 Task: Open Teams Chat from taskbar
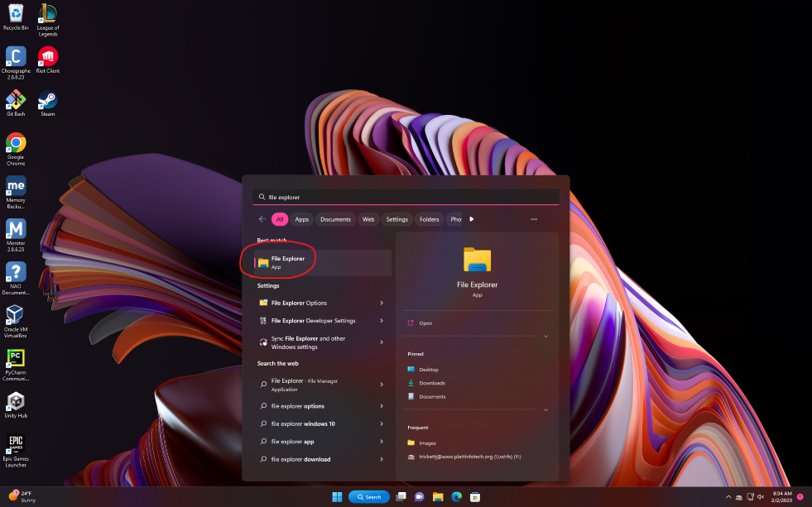pos(419,496)
